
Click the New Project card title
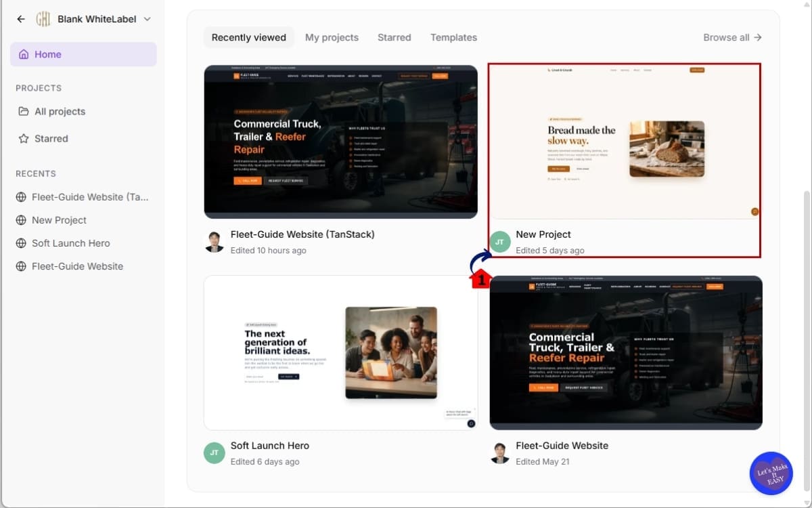pos(543,234)
